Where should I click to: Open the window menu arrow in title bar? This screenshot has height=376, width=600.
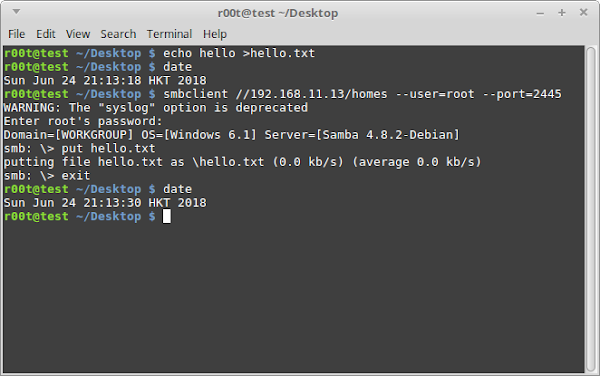(x=16, y=12)
